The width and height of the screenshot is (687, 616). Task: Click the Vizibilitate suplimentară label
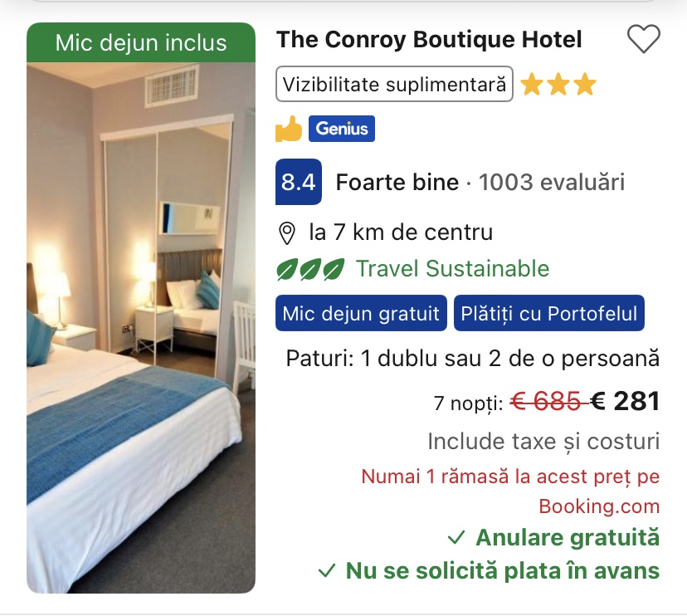click(x=394, y=84)
